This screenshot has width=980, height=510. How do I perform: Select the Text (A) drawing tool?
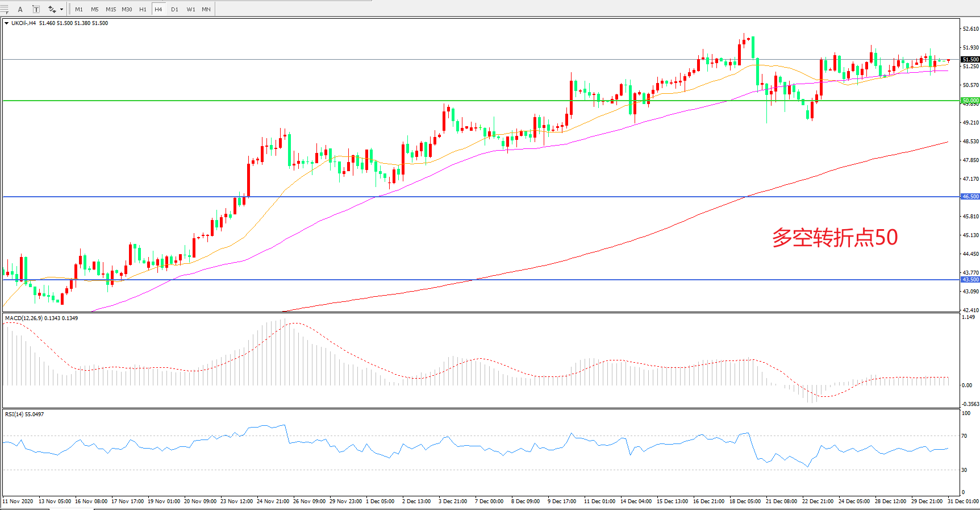click(20, 9)
